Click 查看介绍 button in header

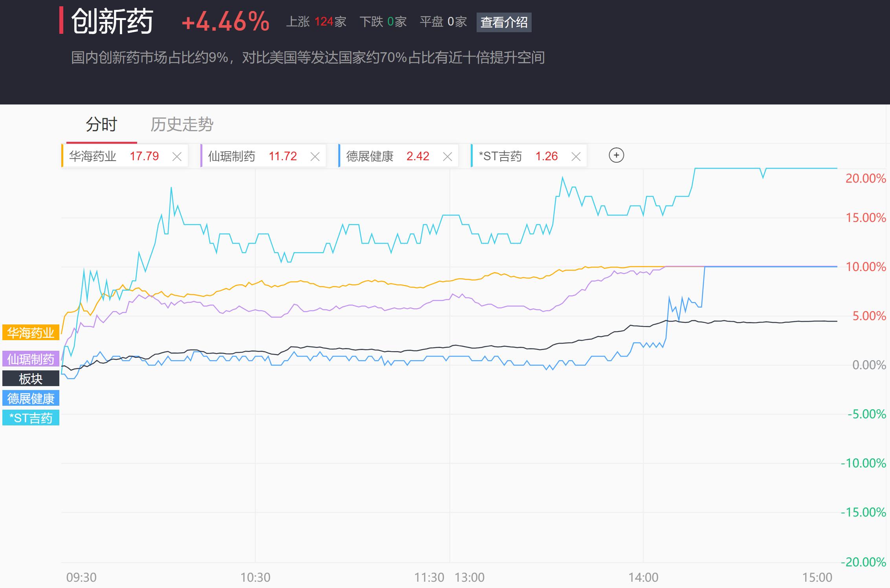tap(504, 22)
